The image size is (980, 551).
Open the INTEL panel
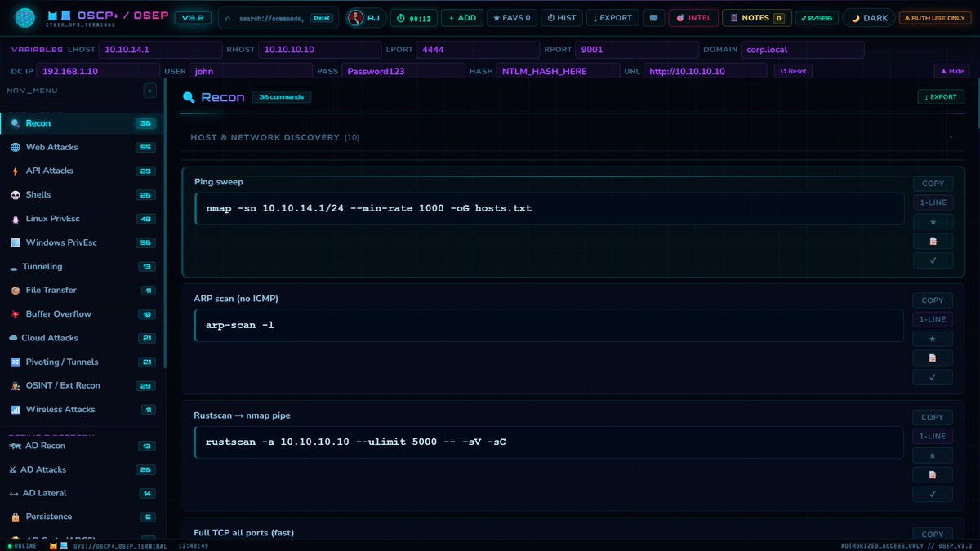point(693,18)
